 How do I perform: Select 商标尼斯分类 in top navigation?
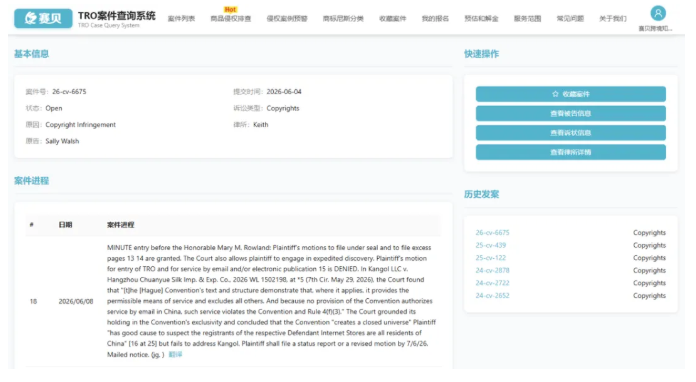343,19
